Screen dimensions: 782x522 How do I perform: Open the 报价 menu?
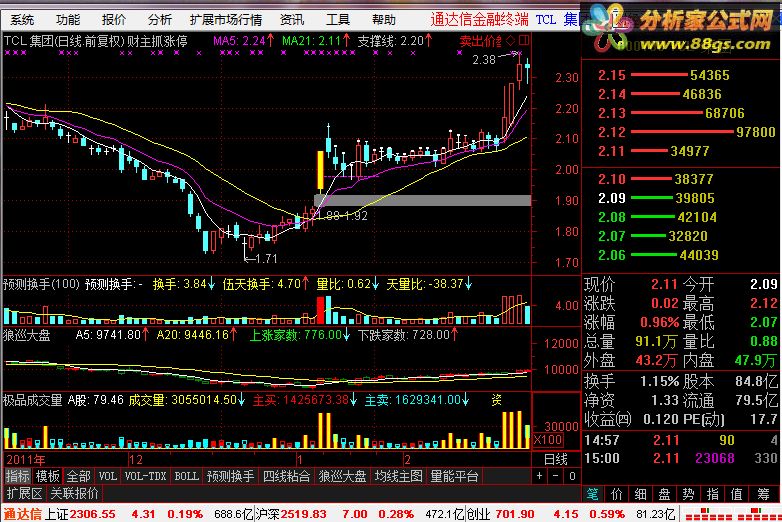[114, 20]
